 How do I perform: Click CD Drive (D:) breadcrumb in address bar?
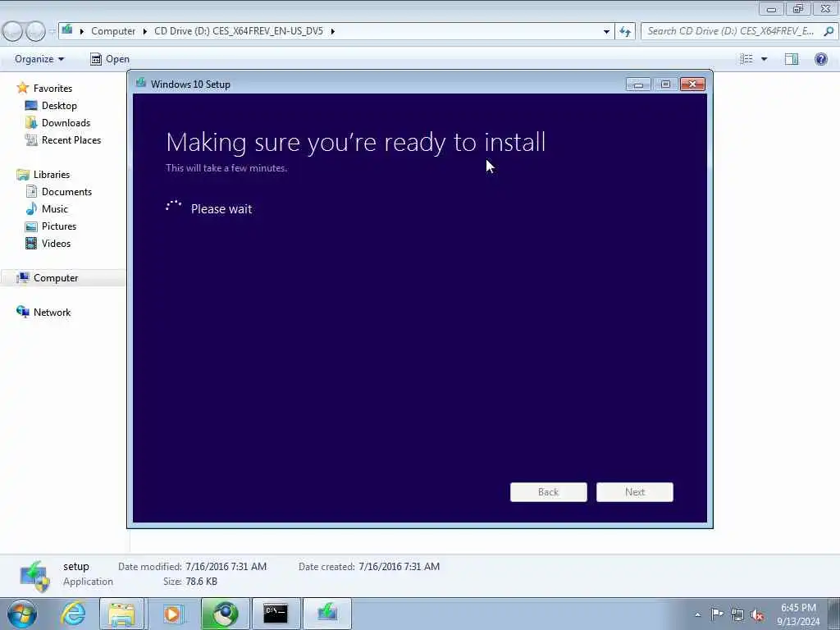point(239,31)
